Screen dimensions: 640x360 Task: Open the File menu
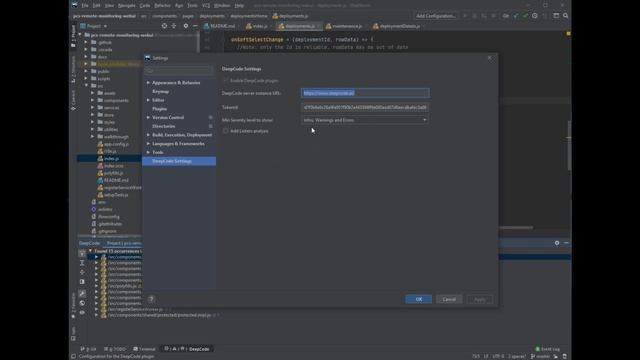[85, 5]
